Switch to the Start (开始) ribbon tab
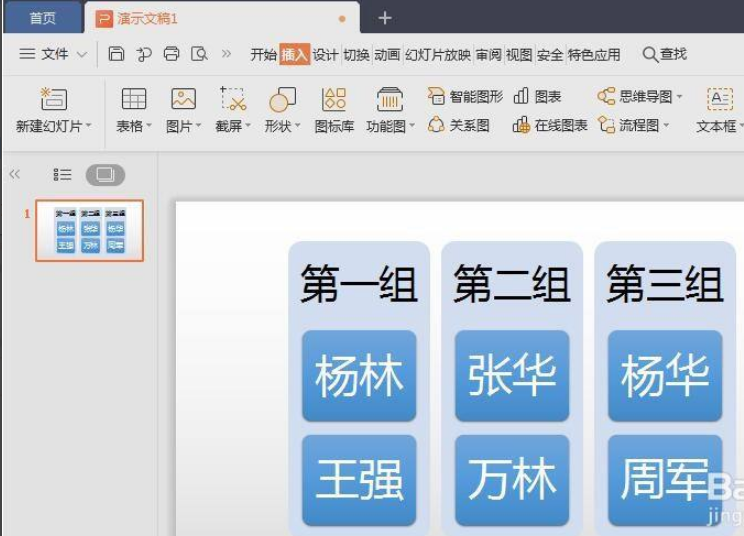This screenshot has width=744, height=536. 263,55
